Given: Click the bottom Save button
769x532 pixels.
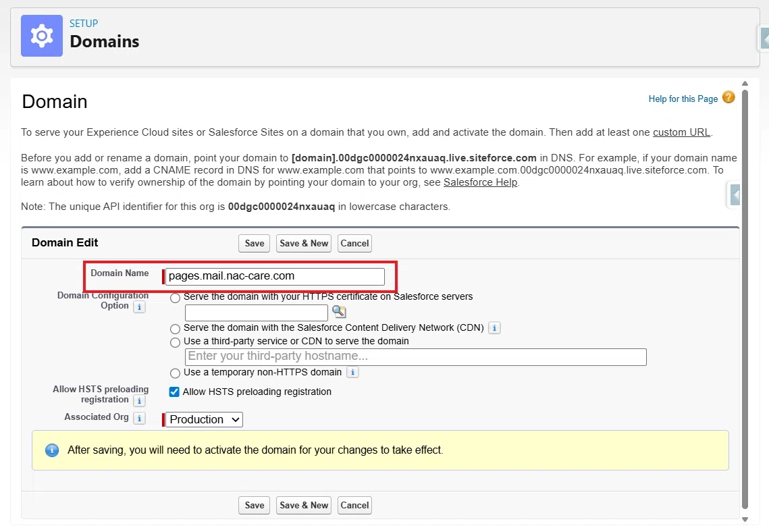Looking at the screenshot, I should (254, 506).
